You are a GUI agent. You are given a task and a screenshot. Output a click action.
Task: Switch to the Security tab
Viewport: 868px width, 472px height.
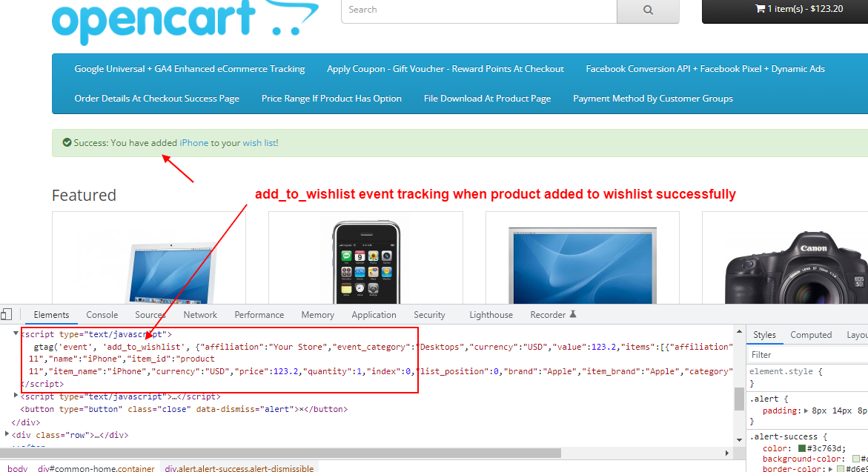429,315
